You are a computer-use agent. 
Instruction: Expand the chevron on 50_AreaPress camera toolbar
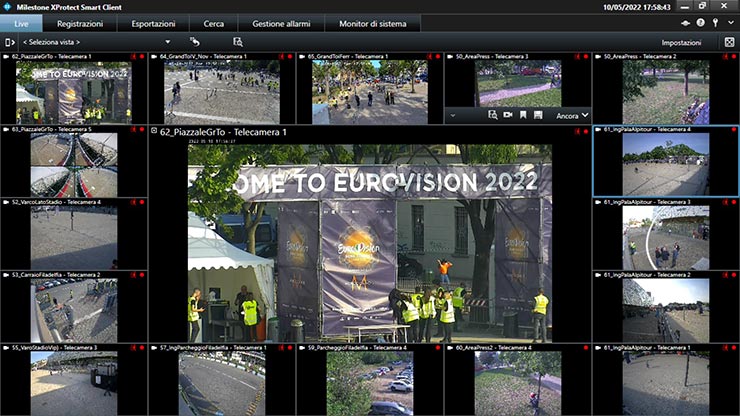(x=454, y=116)
